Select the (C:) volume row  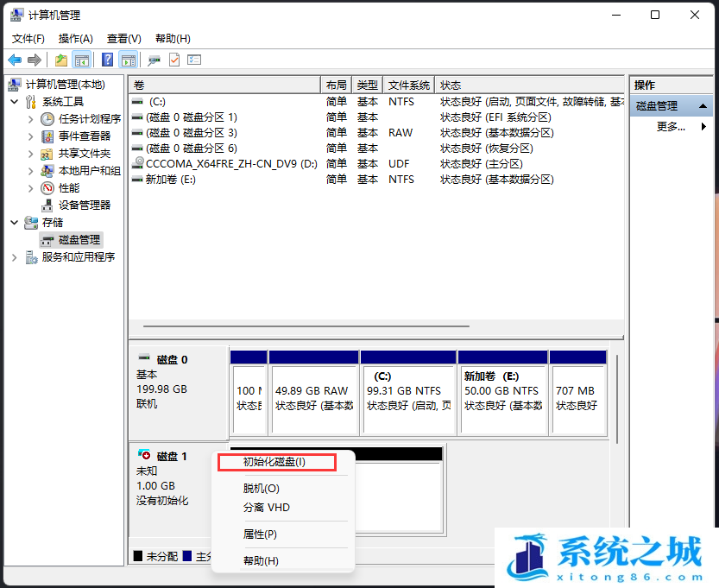pyautogui.click(x=376, y=102)
